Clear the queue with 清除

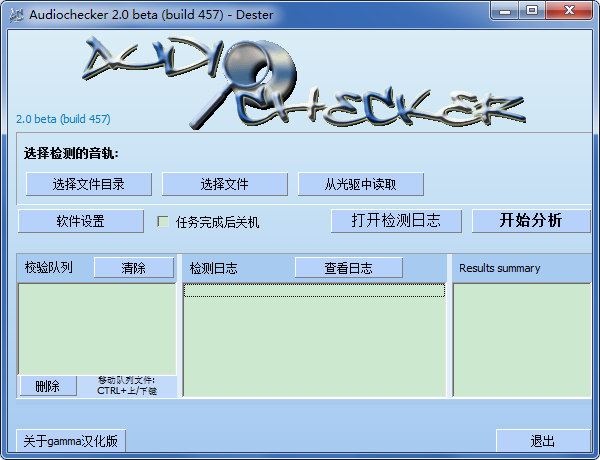(x=134, y=268)
